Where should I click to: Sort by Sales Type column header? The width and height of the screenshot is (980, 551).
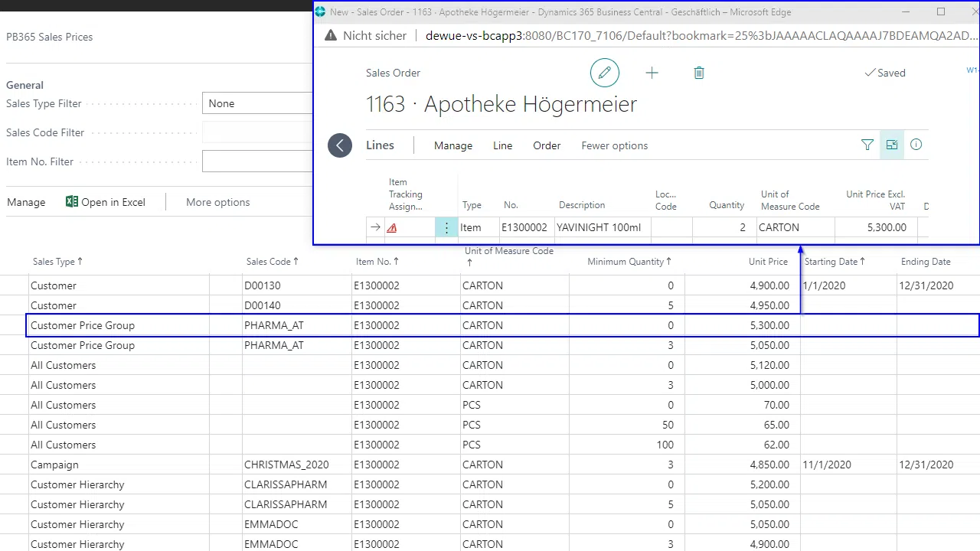tap(57, 262)
